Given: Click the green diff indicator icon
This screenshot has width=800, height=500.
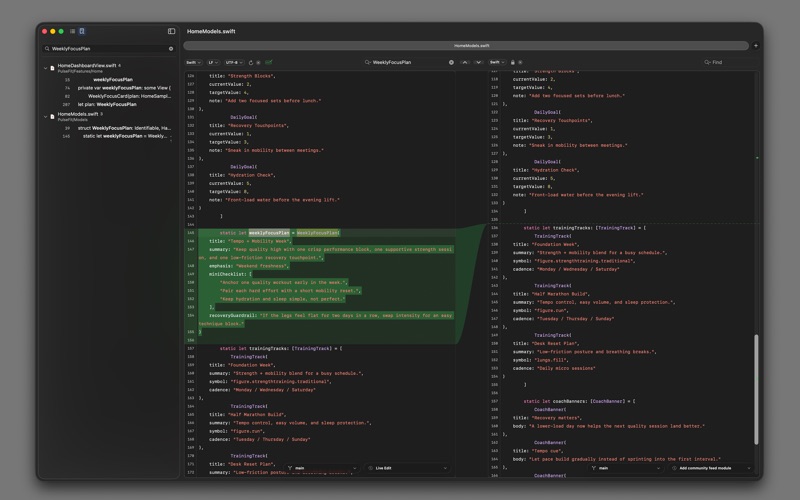Looking at the screenshot, I should tap(268, 62).
